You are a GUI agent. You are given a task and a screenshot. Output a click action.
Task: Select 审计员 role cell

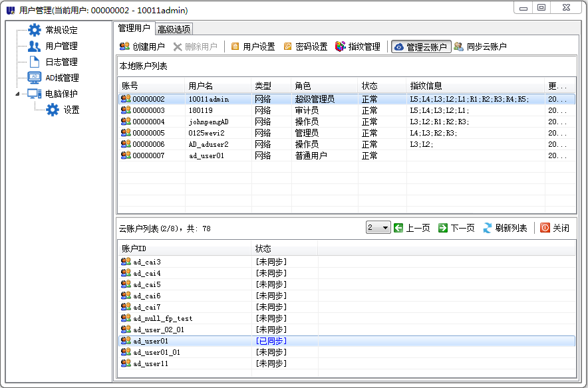[307, 110]
